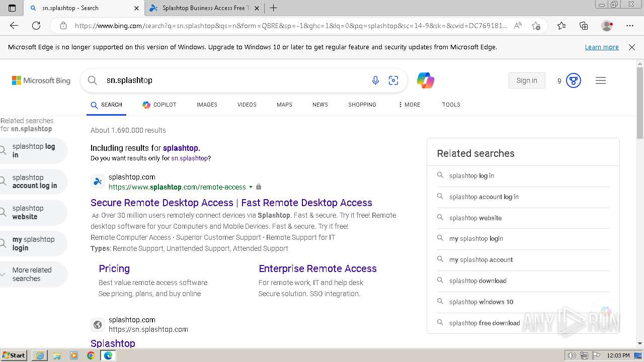The height and width of the screenshot is (362, 644).
Task: Select the SEARCH tab
Action: pos(106,105)
